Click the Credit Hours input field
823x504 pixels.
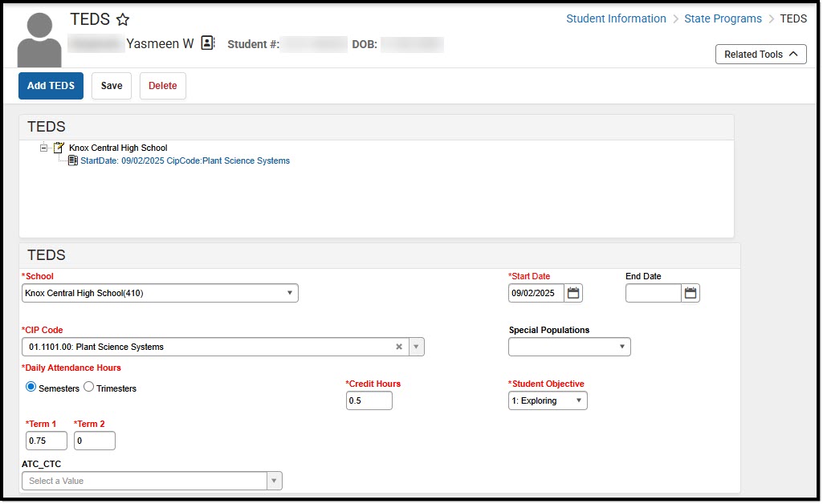(x=369, y=400)
